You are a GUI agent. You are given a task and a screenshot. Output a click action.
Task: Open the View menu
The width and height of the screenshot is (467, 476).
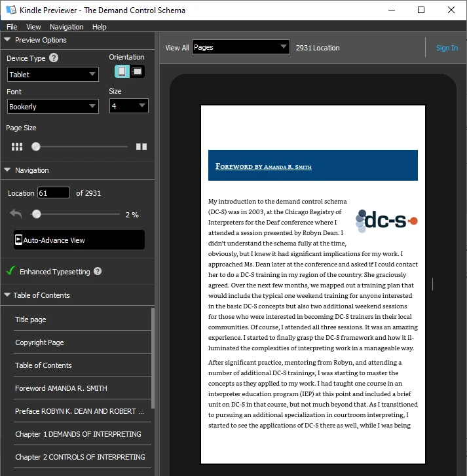coord(33,27)
